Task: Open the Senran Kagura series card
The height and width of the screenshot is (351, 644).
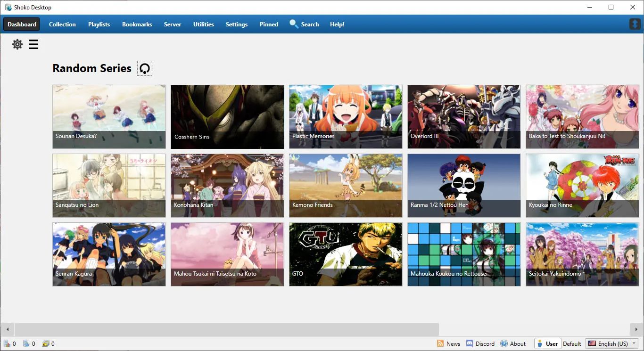Action: pos(109,254)
